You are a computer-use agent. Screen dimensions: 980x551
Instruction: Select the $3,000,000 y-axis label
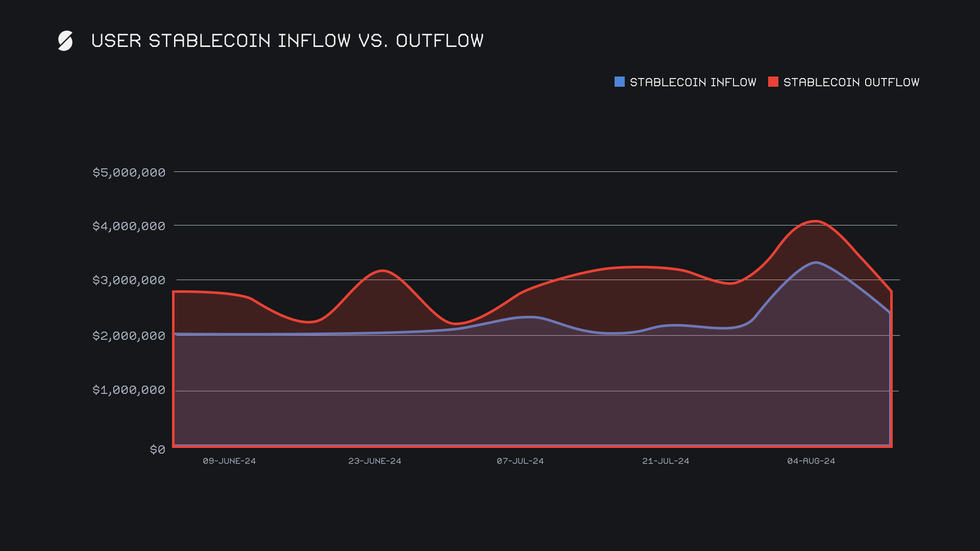pyautogui.click(x=129, y=280)
